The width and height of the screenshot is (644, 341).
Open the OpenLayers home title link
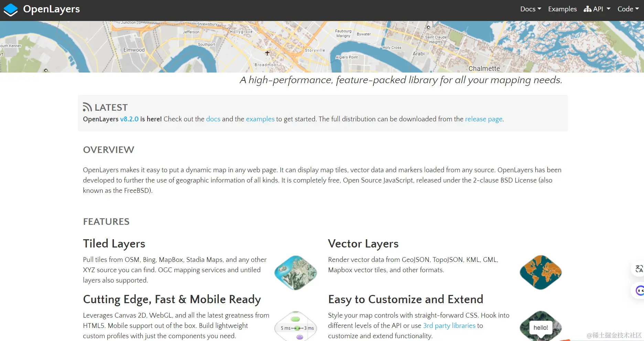pyautogui.click(x=51, y=9)
